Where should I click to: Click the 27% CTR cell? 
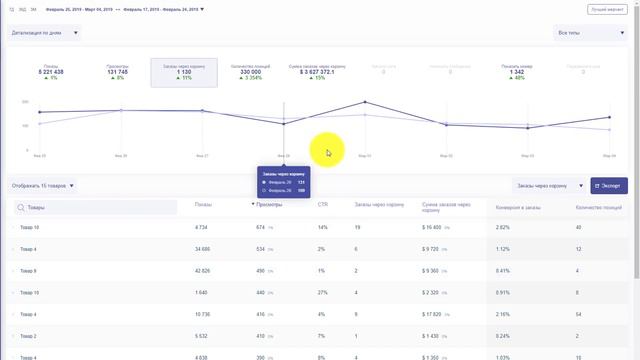point(322,293)
